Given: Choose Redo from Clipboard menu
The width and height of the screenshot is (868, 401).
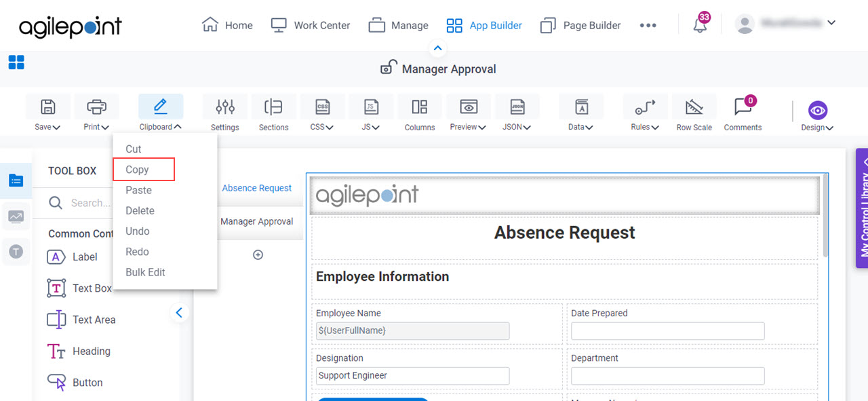Looking at the screenshot, I should 137,251.
